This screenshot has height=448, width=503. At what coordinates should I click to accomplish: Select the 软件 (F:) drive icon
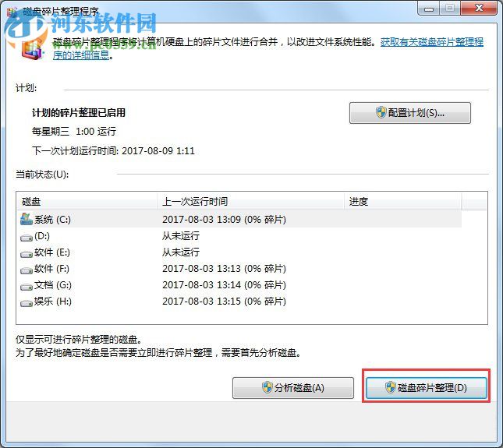27,270
